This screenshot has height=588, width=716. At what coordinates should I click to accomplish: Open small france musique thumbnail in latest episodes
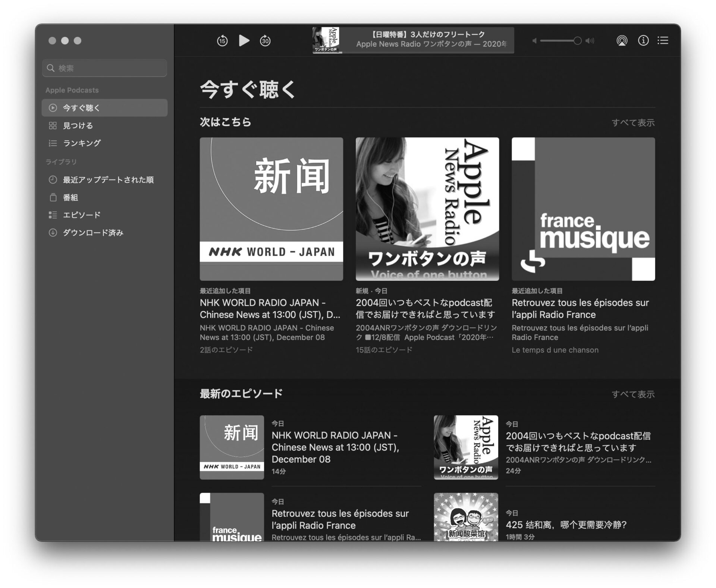232,517
